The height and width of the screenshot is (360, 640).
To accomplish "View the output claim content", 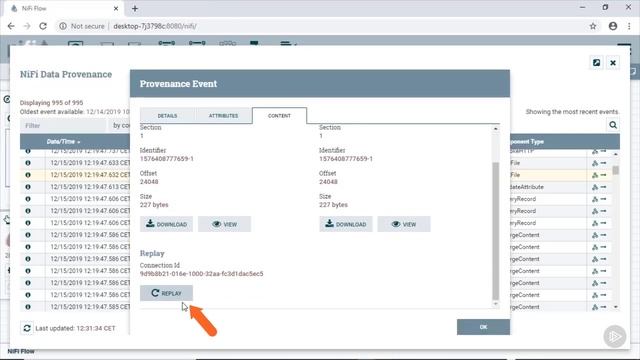I will [x=404, y=224].
